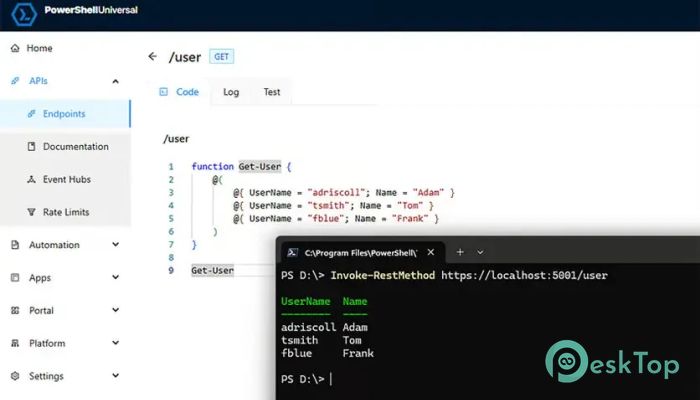Click the Home house icon
Screen dimensions: 700x400
(15, 48)
